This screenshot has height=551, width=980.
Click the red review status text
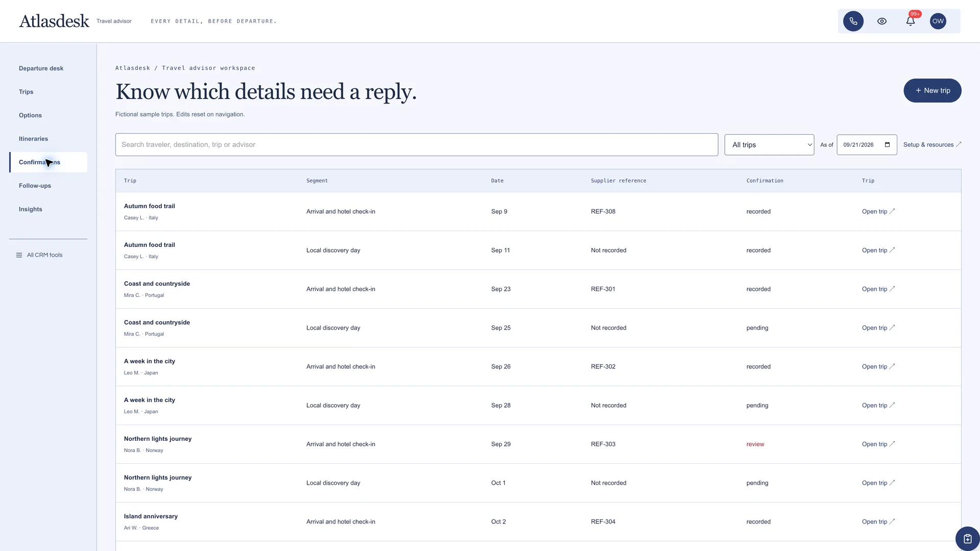(x=755, y=444)
